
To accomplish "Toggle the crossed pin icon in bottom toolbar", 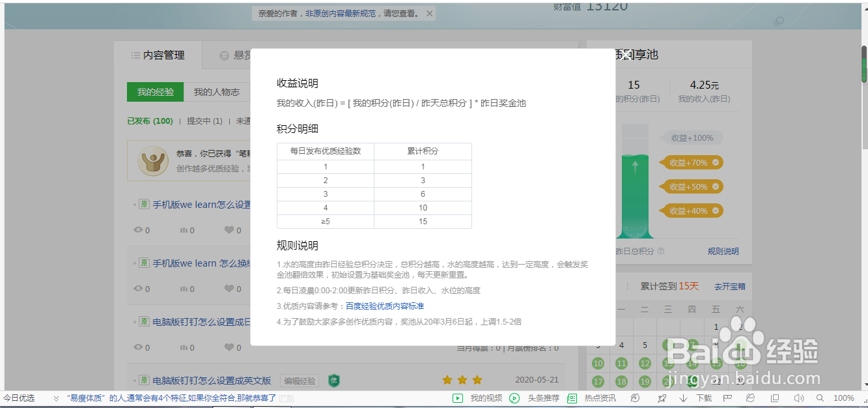I will click(662, 398).
